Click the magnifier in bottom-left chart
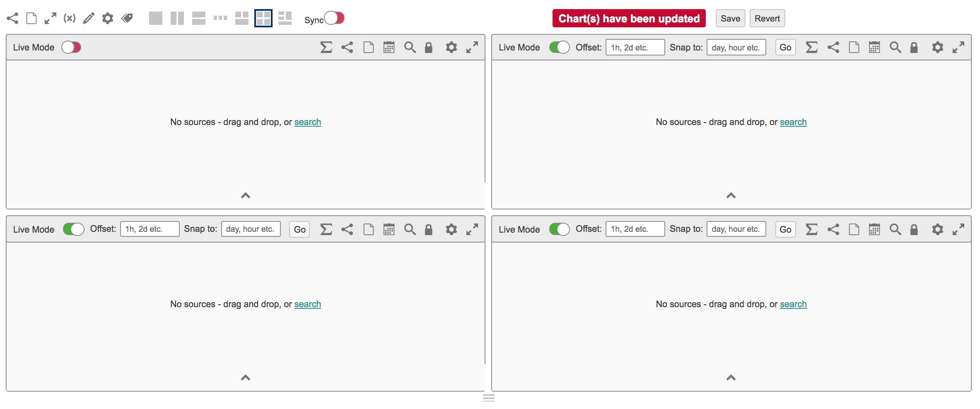The width and height of the screenshot is (980, 409). [410, 229]
